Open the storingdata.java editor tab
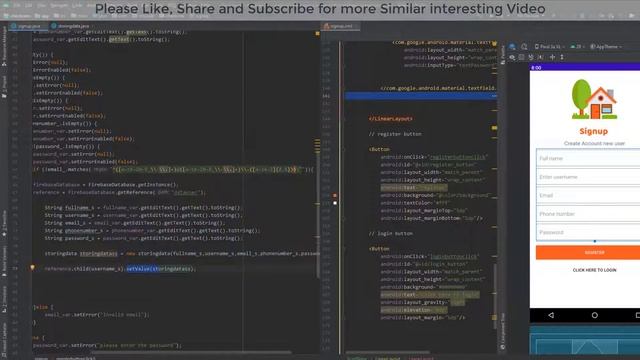 pos(70,26)
